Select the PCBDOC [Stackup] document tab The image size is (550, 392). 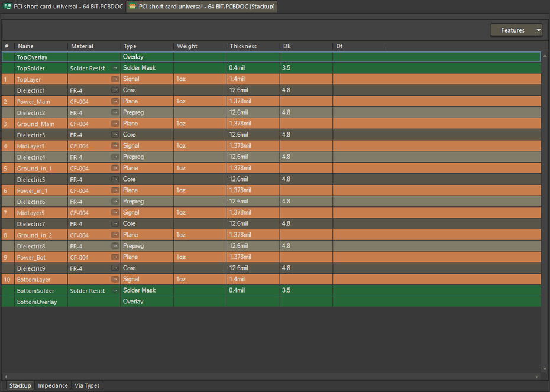pos(202,7)
